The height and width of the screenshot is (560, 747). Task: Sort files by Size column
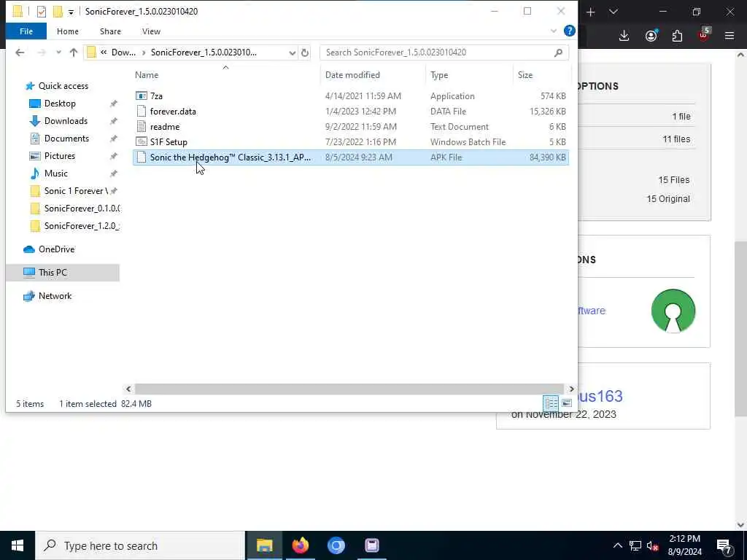coord(542,75)
